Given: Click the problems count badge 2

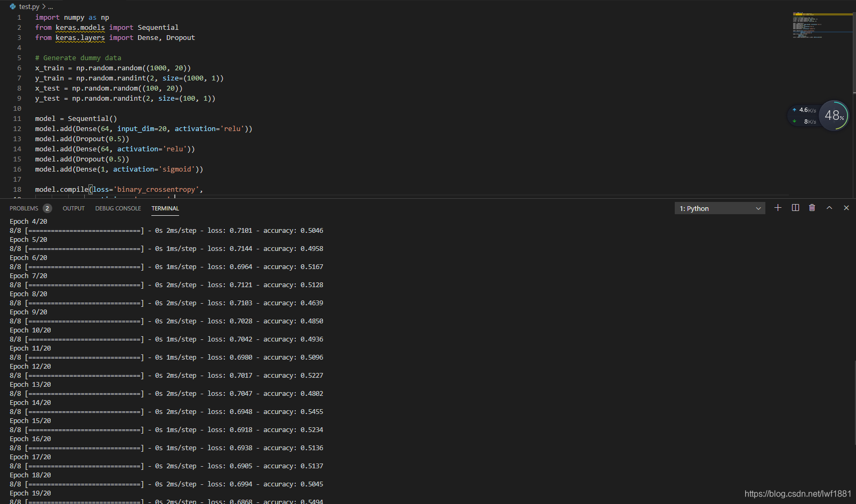Looking at the screenshot, I should pos(47,208).
